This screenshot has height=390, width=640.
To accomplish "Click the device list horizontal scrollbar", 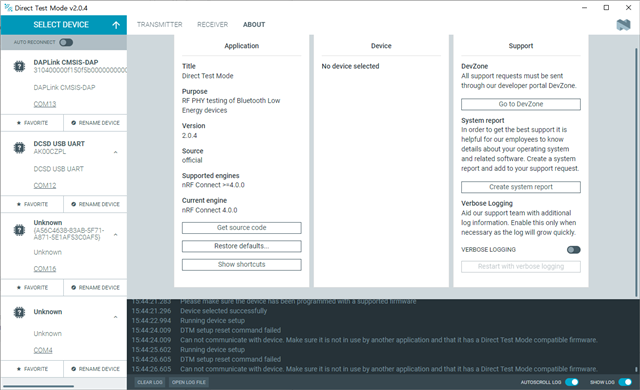I will [38, 386].
